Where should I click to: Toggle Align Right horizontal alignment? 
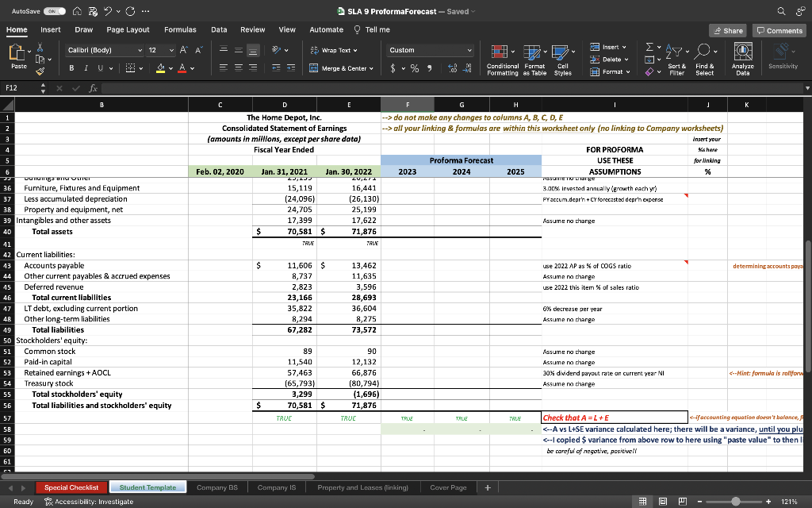coord(253,68)
